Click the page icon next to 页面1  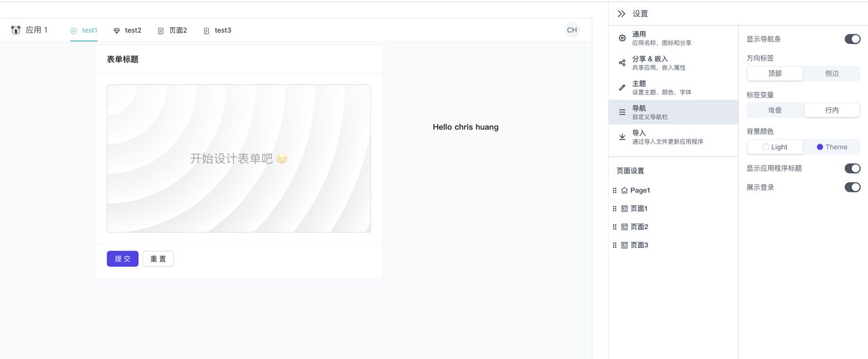pos(625,209)
